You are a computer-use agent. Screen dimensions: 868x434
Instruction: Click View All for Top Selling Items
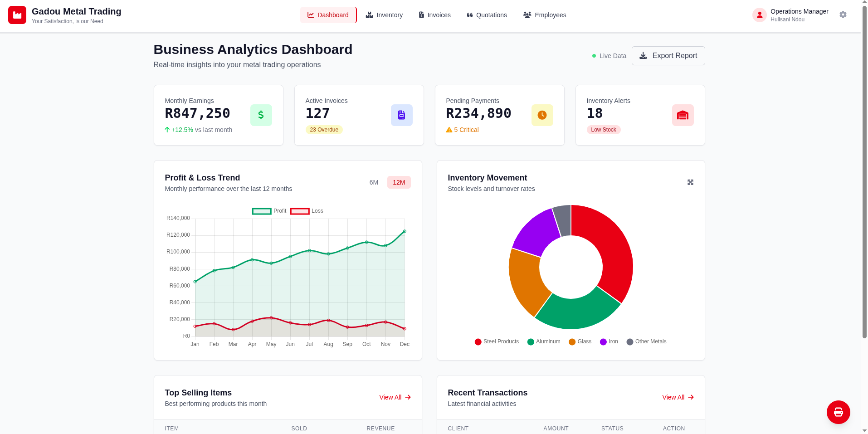(394, 397)
